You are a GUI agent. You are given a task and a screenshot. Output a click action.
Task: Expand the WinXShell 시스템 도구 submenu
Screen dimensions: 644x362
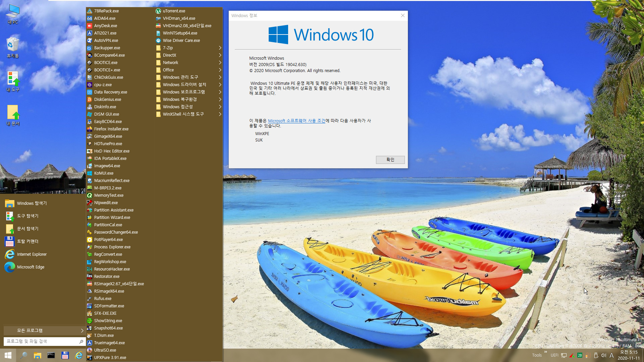pos(189,114)
